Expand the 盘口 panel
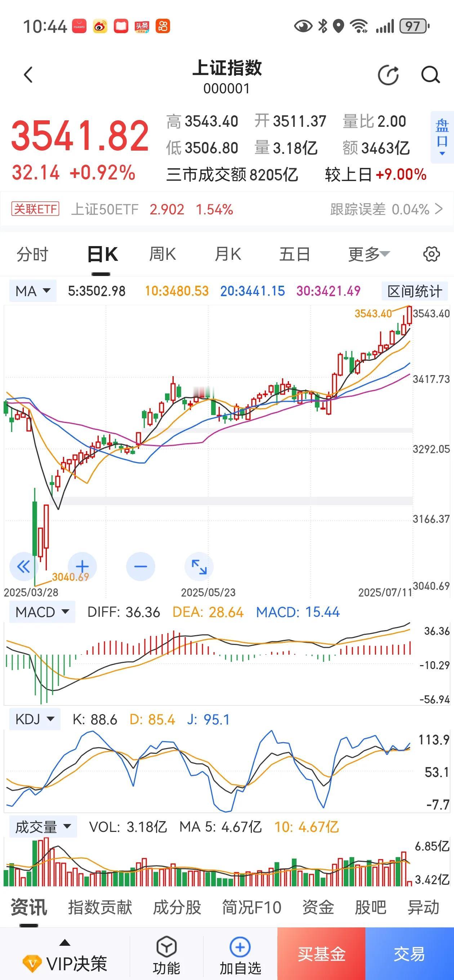This screenshot has height=980, width=454. point(442,137)
